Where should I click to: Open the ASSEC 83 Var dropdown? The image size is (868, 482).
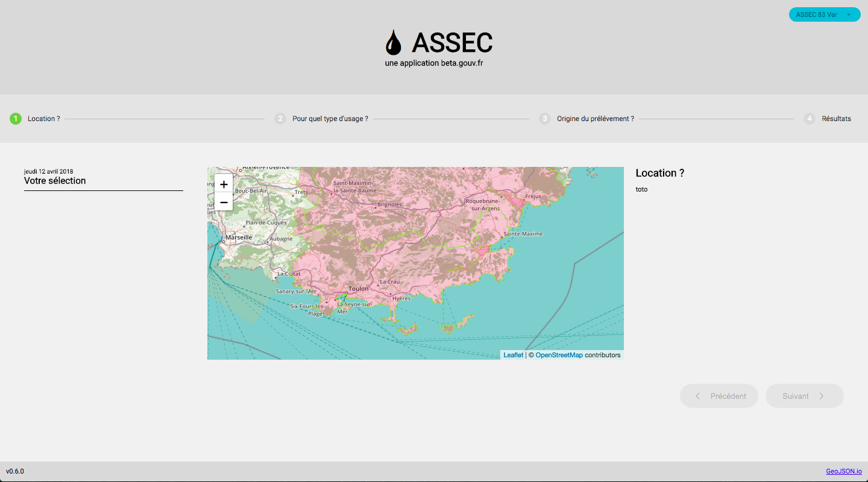[x=824, y=14]
